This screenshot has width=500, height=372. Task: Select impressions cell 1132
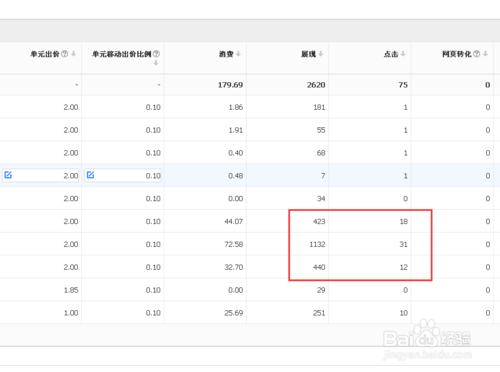click(x=317, y=244)
